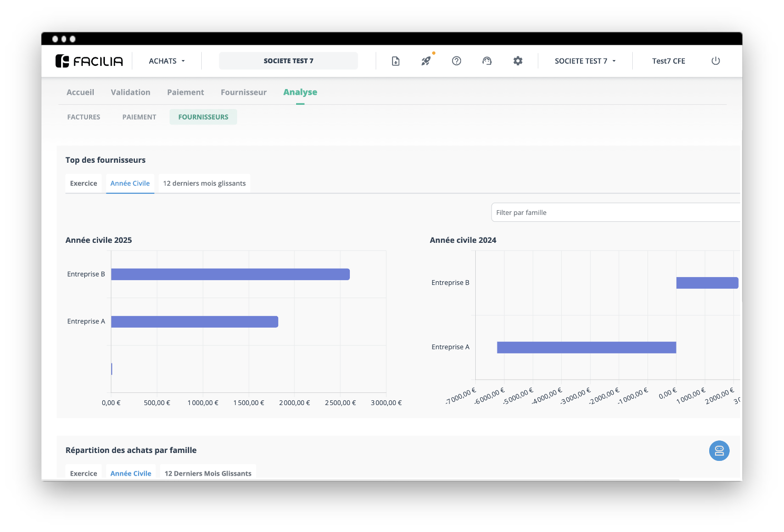This screenshot has width=784, height=532.
Task: Open the SOCIETE TEST 7 account dropdown
Action: point(585,61)
